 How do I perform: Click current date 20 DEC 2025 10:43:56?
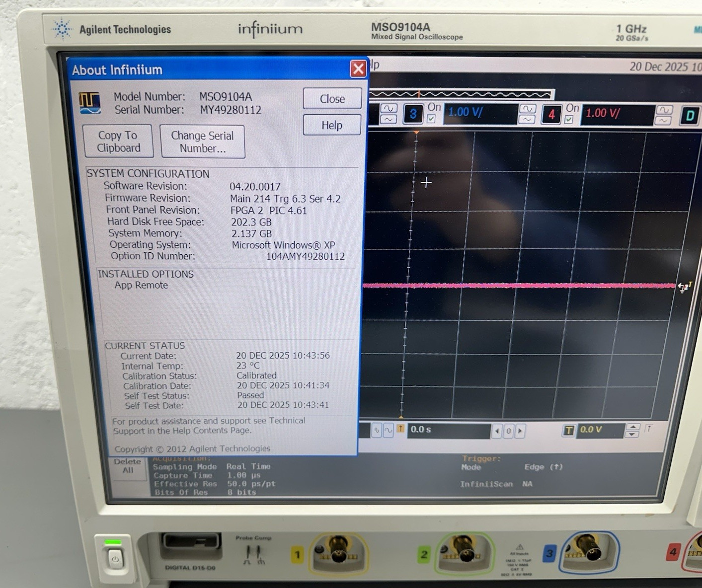point(283,356)
